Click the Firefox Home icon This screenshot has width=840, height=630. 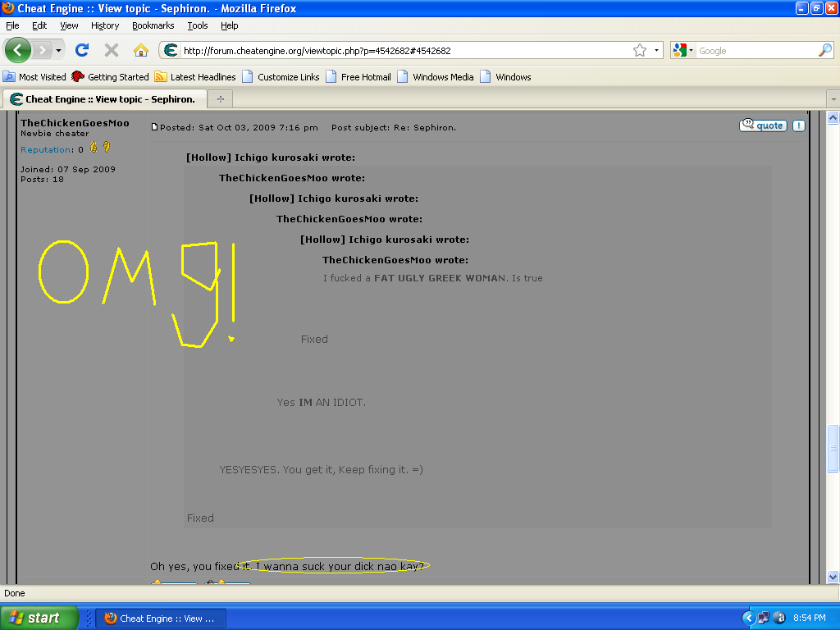pos(140,50)
